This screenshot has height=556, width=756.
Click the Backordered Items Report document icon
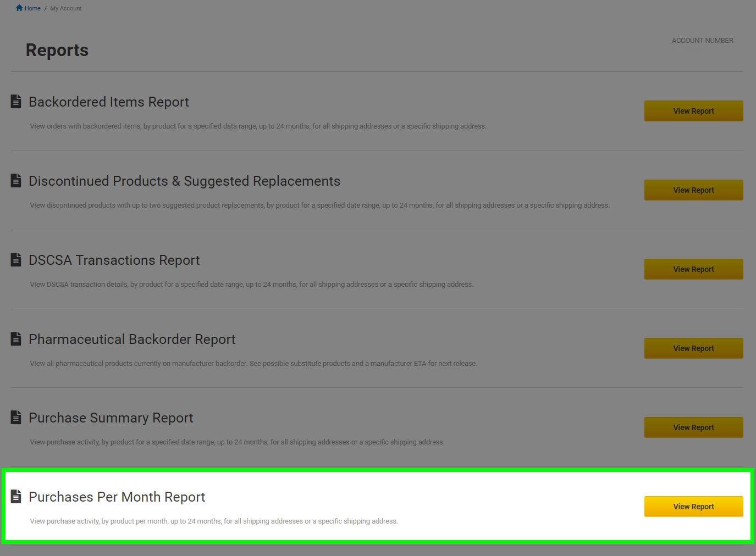[x=16, y=102]
